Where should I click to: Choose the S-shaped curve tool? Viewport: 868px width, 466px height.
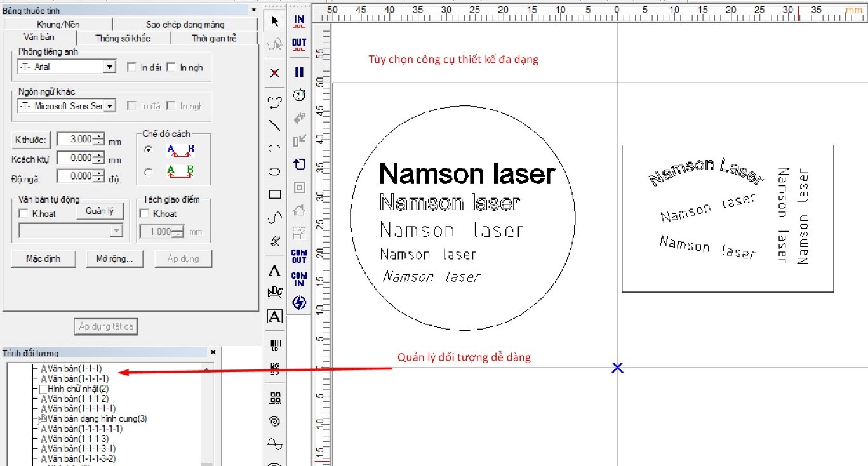click(274, 218)
